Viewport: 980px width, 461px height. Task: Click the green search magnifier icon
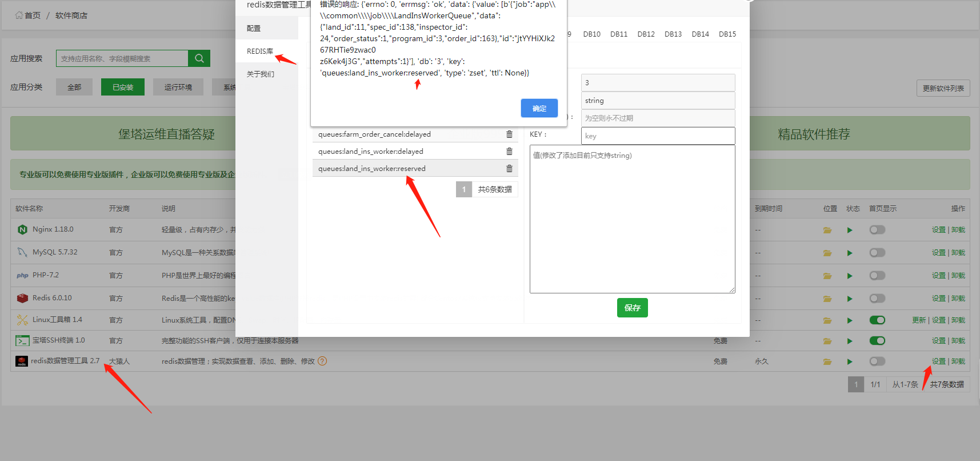199,58
